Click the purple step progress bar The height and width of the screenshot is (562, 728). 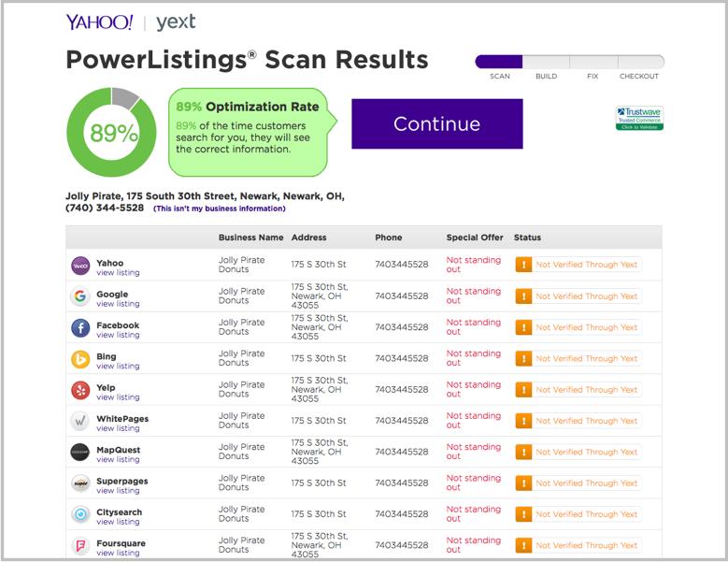point(570,62)
